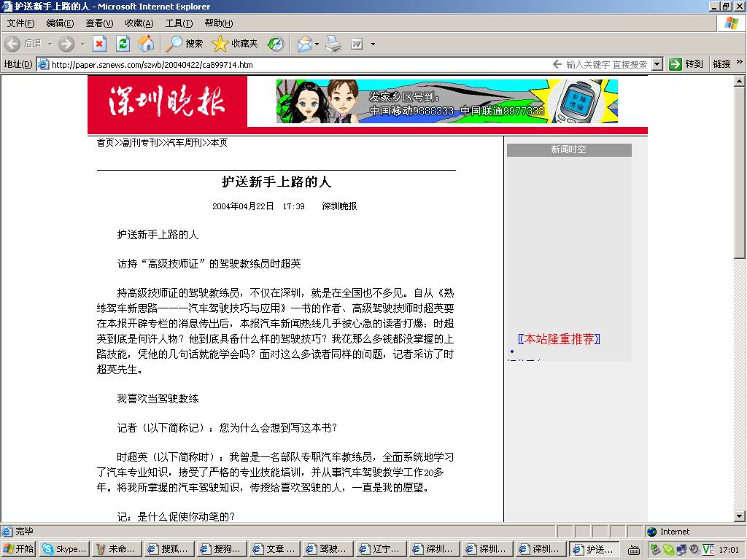
Task: Click the Print icon
Action: [x=333, y=44]
